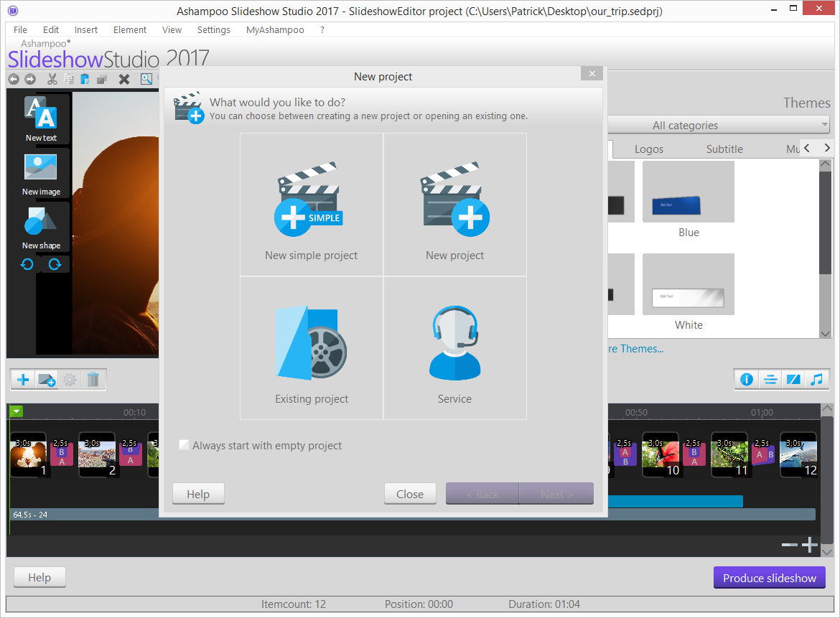Choose the New project clapperboard tile
Screen dimensions: 840x618
455,205
